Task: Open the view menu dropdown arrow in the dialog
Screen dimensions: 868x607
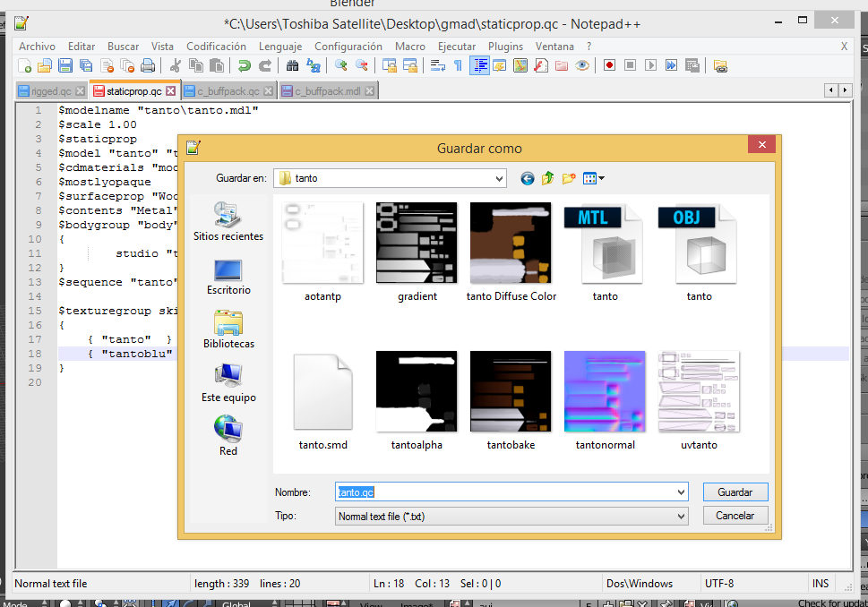Action: coord(600,178)
